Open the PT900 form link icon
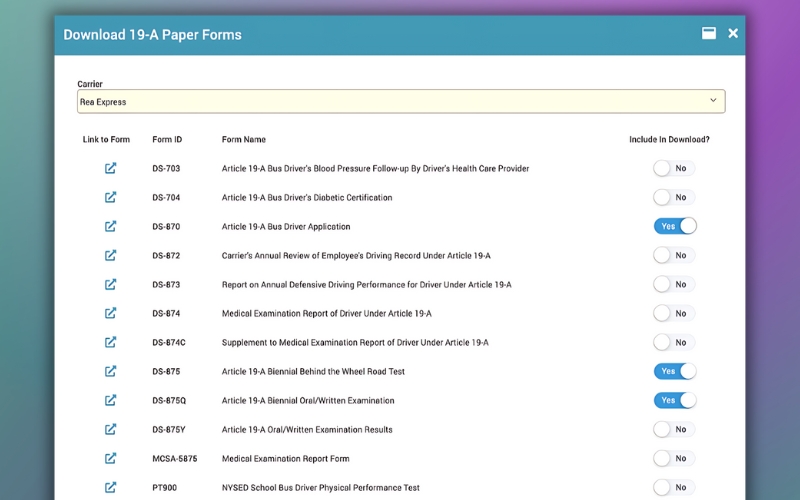The height and width of the screenshot is (500, 800). pos(110,488)
